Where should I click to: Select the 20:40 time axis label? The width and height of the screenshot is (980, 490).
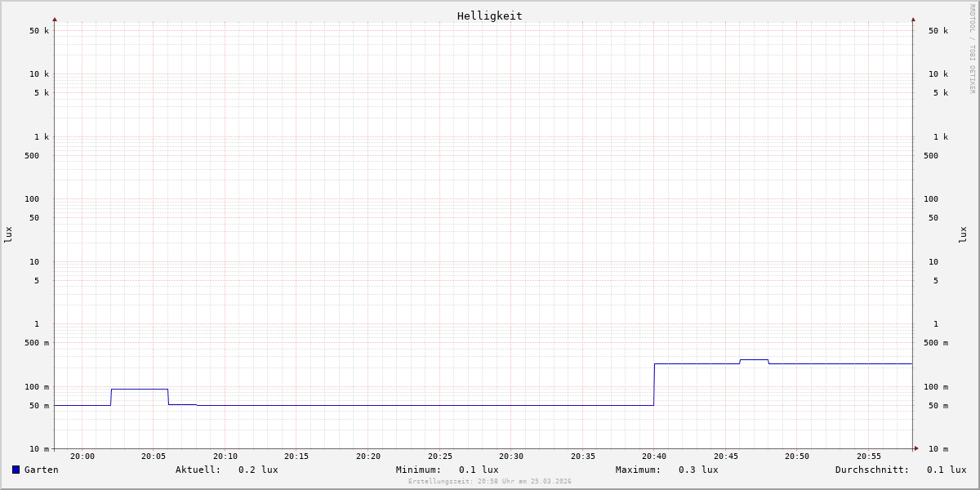654,457
